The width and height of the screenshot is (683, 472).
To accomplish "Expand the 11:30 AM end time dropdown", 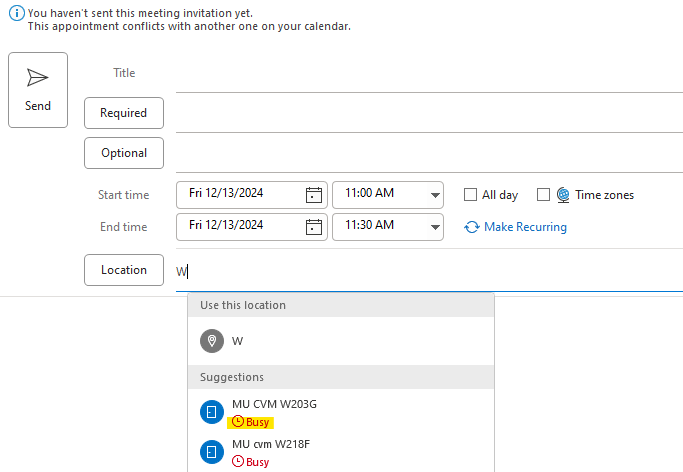I will (x=435, y=227).
